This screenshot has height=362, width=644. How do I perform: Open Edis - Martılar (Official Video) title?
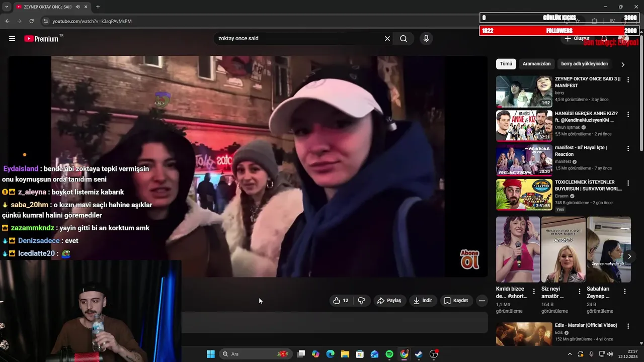point(586,325)
